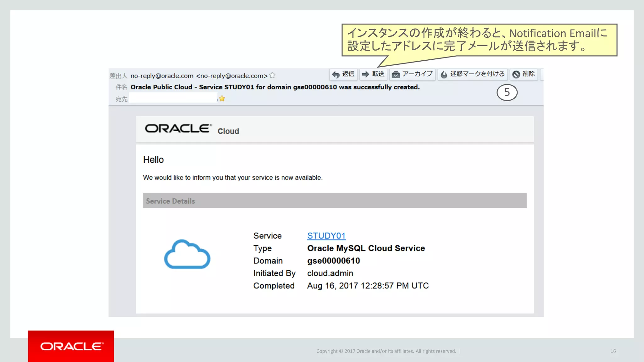This screenshot has width=644, height=362.
Task: Select the recipient address field 宛先
Action: point(173,98)
